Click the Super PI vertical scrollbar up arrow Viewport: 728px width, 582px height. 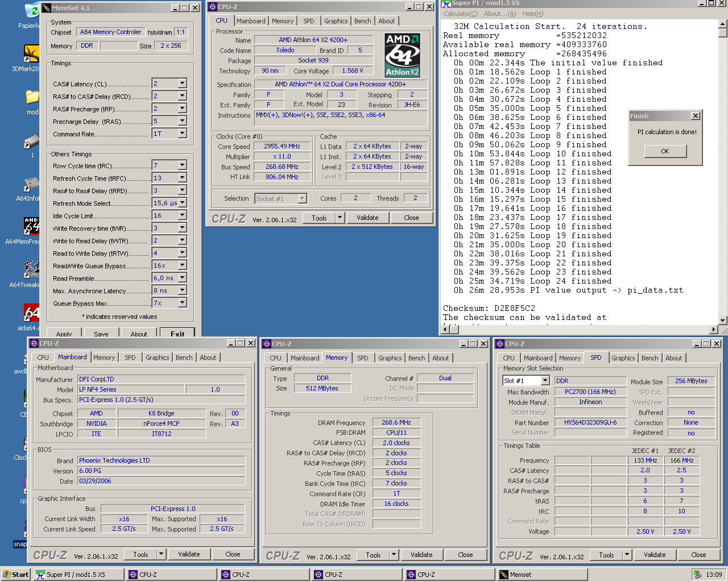(x=723, y=24)
